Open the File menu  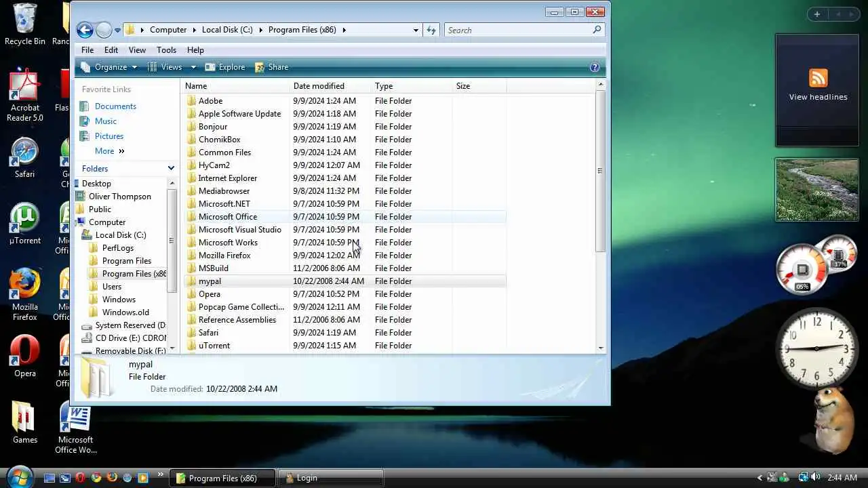coord(87,50)
